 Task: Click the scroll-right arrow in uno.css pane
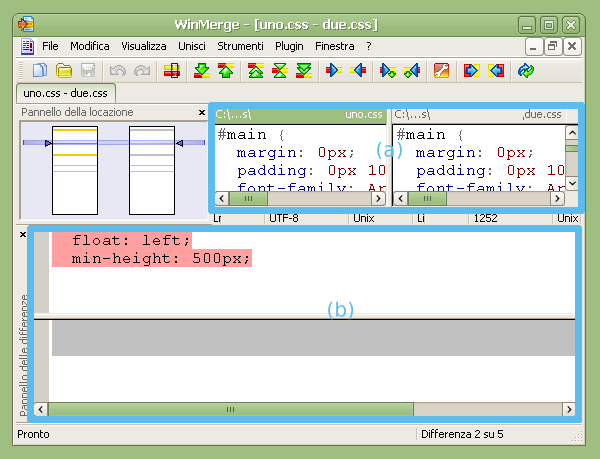tap(378, 199)
